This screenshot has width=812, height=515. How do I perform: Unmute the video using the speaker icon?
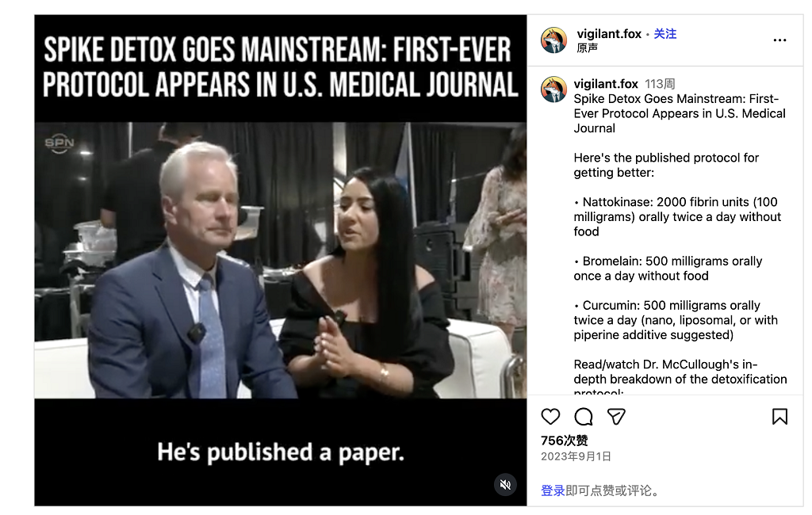pos(505,484)
